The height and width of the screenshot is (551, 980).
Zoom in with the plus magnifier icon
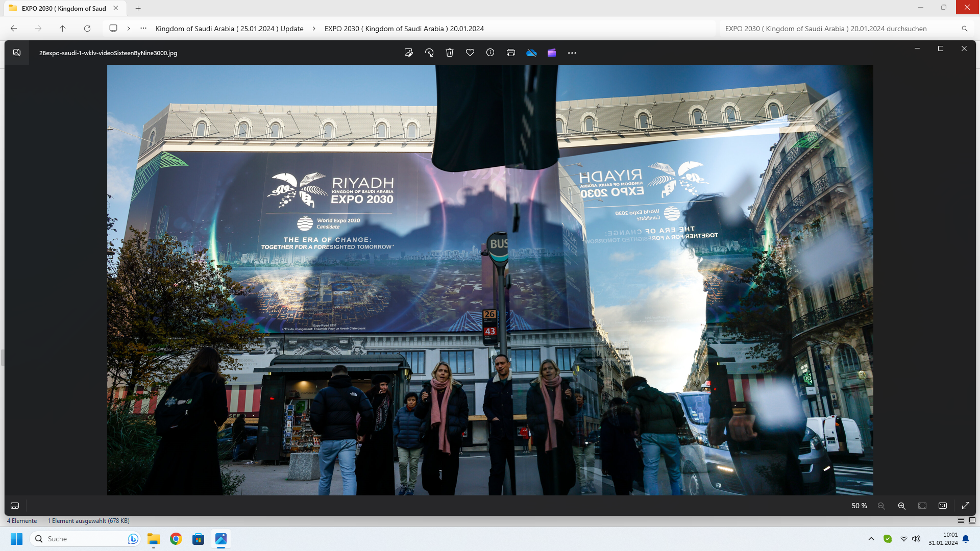[902, 506]
